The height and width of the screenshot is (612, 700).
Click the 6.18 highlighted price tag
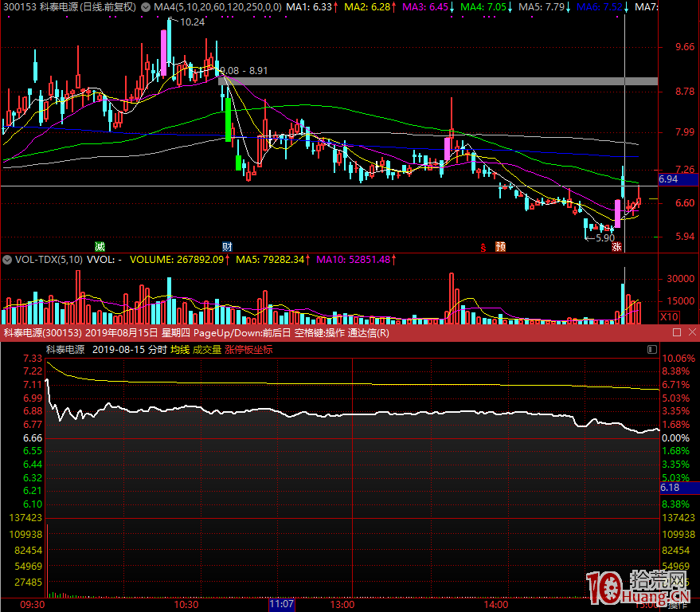pyautogui.click(x=679, y=488)
